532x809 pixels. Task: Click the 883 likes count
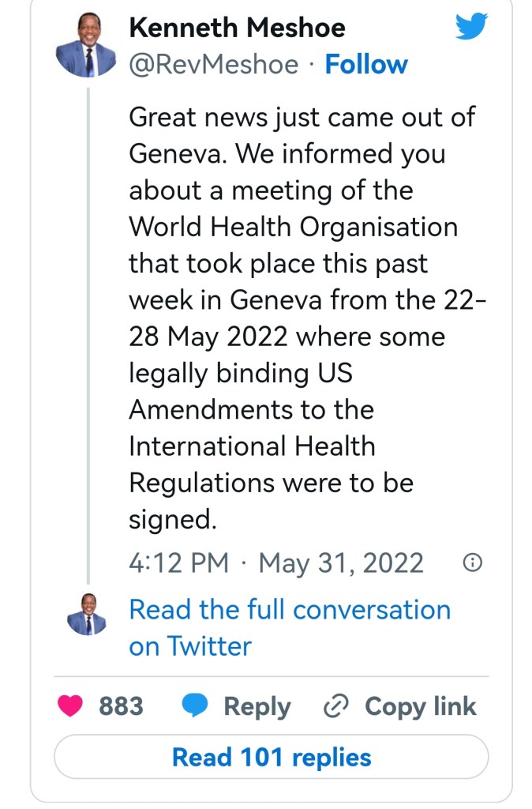click(x=121, y=706)
